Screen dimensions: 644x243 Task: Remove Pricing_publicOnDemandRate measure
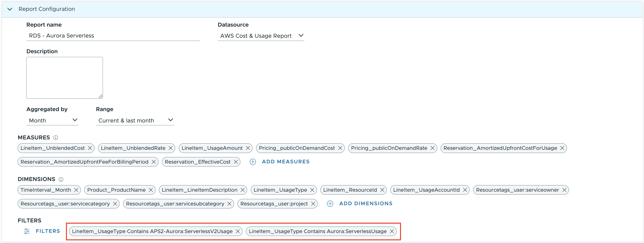[x=432, y=148]
